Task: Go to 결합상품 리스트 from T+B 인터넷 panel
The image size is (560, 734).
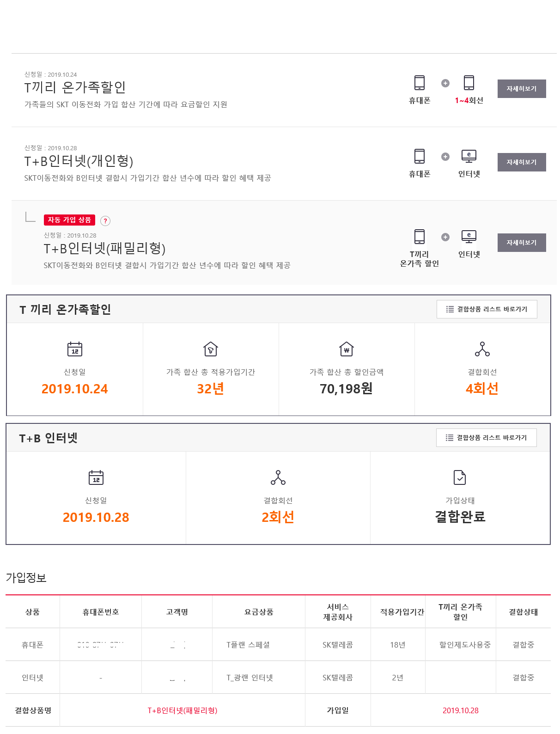Action: click(x=486, y=438)
